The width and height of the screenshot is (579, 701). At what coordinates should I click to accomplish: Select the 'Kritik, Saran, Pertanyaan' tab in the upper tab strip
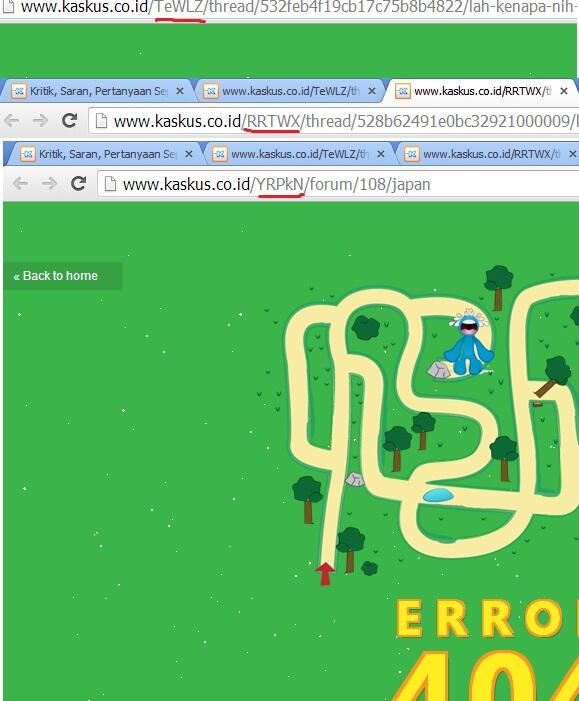click(x=97, y=91)
